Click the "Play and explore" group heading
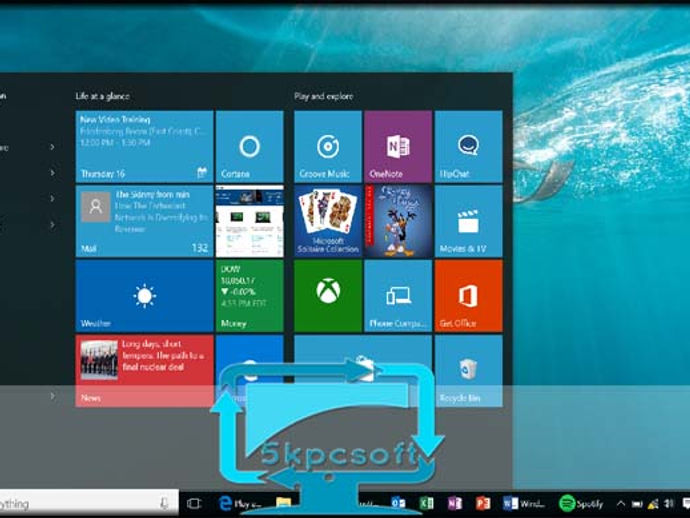Screen dimensions: 690x518 tap(323, 96)
